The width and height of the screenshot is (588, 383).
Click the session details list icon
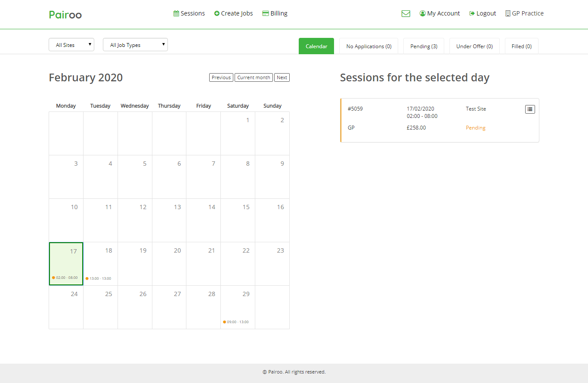[x=530, y=109]
